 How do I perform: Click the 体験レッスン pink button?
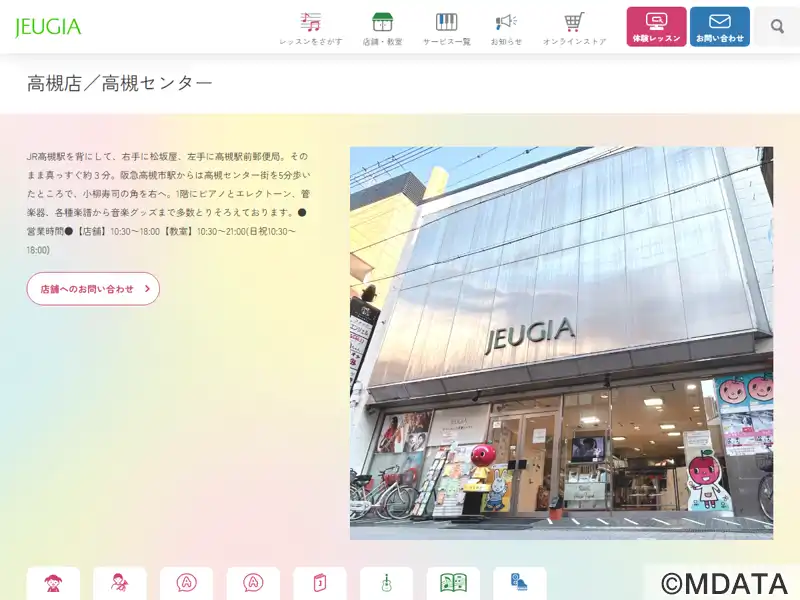pyautogui.click(x=656, y=27)
